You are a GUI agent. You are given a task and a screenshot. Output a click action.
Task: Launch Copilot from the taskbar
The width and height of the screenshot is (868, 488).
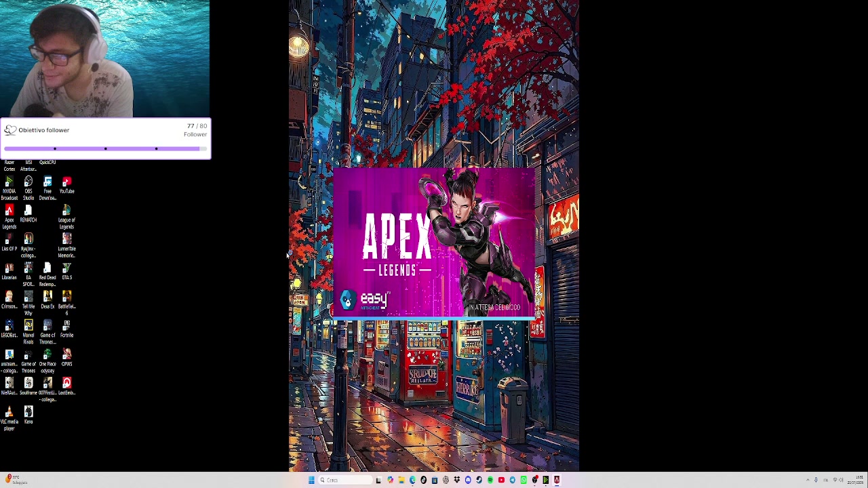(x=390, y=480)
